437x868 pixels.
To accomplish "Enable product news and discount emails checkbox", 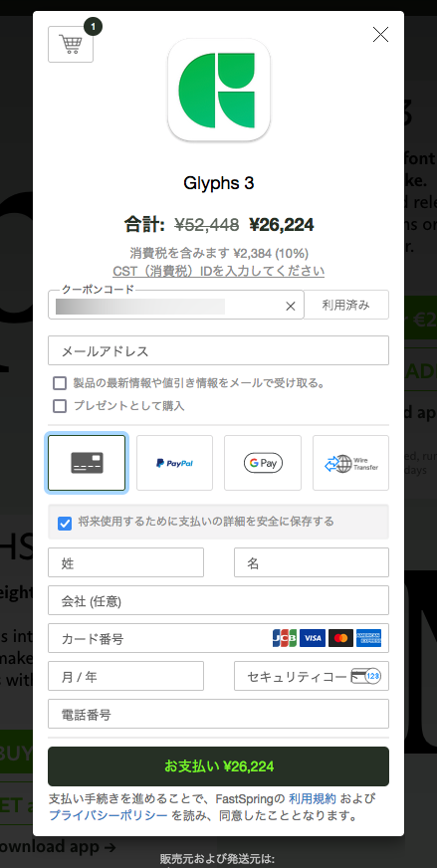I will (60, 383).
